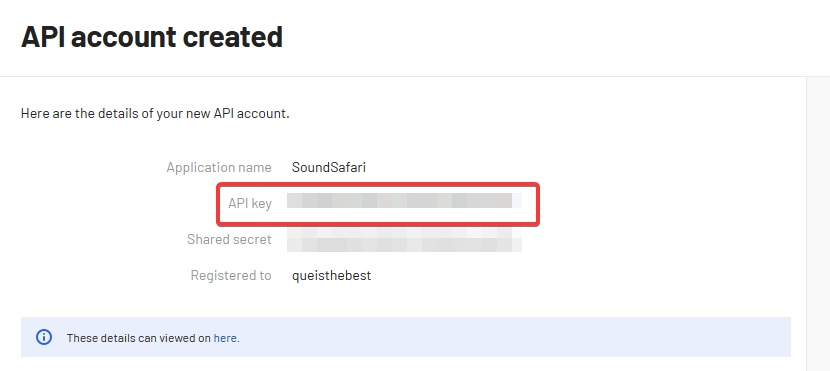830x371 pixels.
Task: Click the 'Here are the details' intro text
Action: click(x=155, y=114)
